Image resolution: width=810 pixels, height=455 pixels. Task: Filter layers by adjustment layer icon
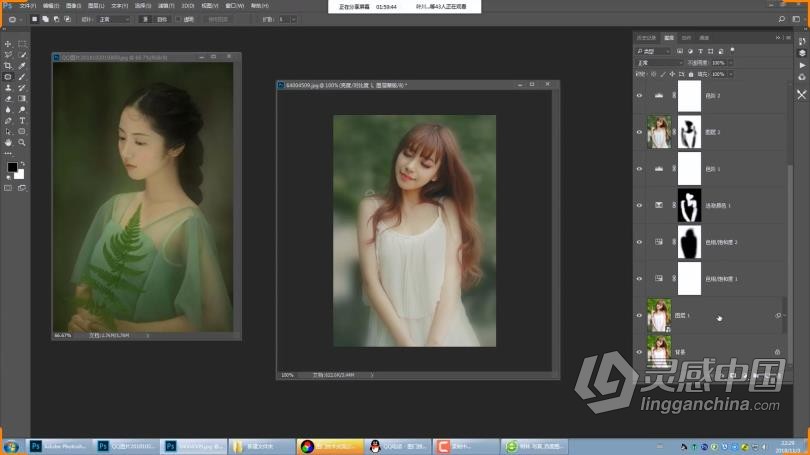tap(690, 51)
